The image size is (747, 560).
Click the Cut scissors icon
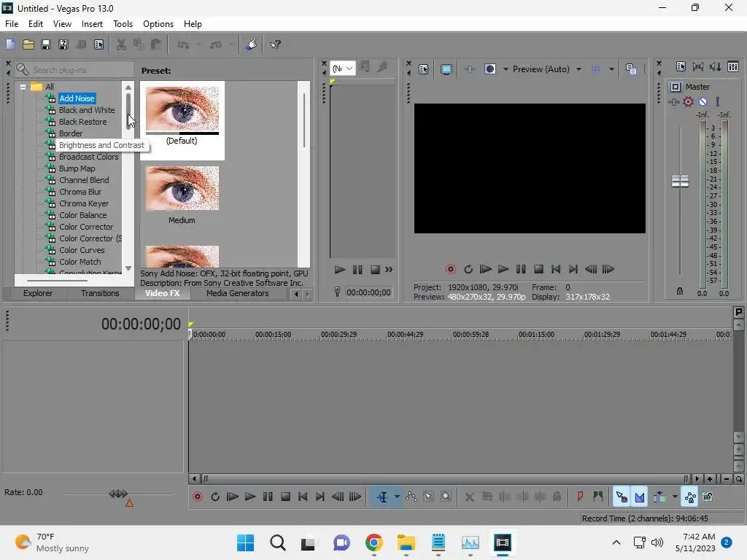click(121, 44)
